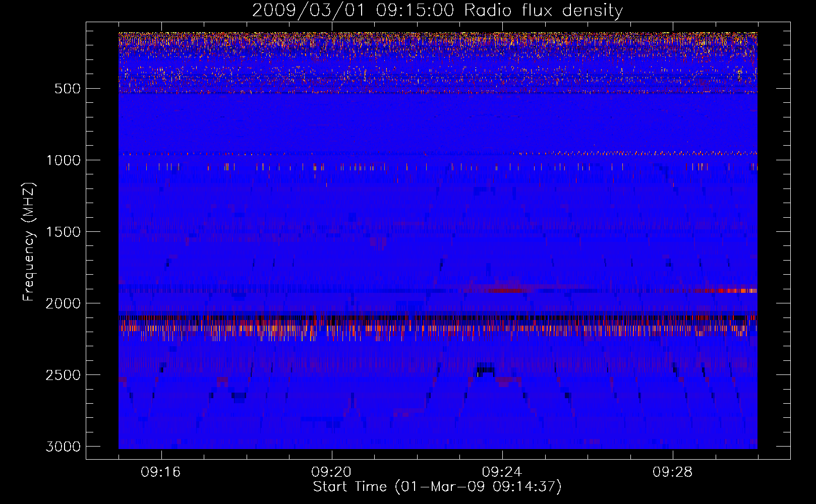Click the 09:28 time tick label

(x=672, y=472)
